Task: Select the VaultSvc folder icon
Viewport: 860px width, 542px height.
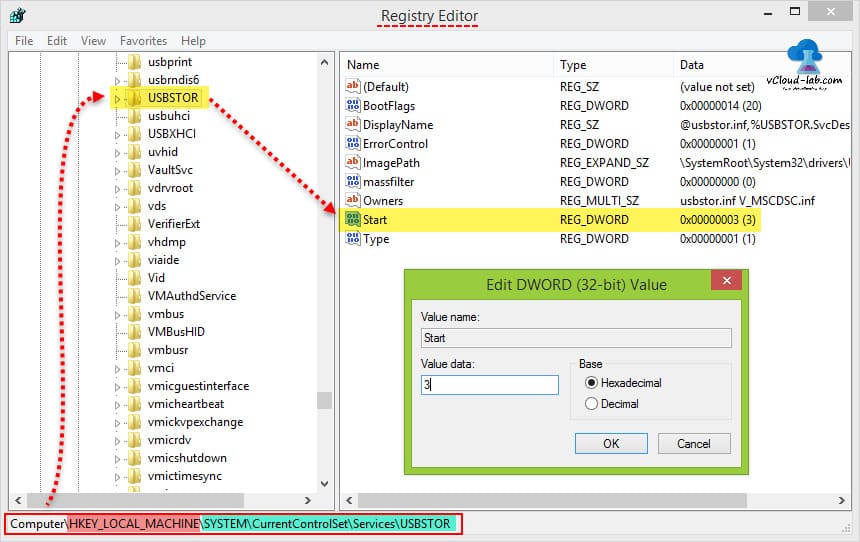Action: (x=134, y=170)
